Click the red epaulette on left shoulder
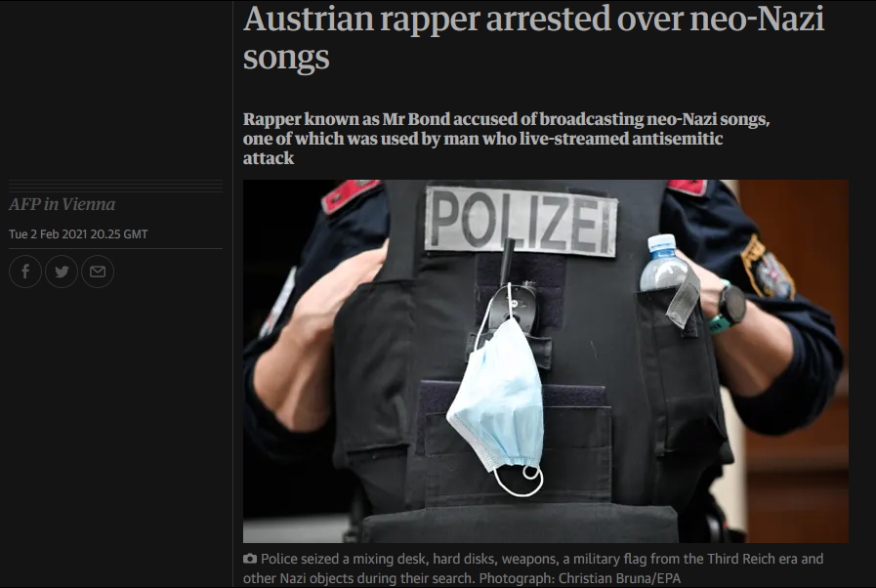The width and height of the screenshot is (876, 588). 351,196
